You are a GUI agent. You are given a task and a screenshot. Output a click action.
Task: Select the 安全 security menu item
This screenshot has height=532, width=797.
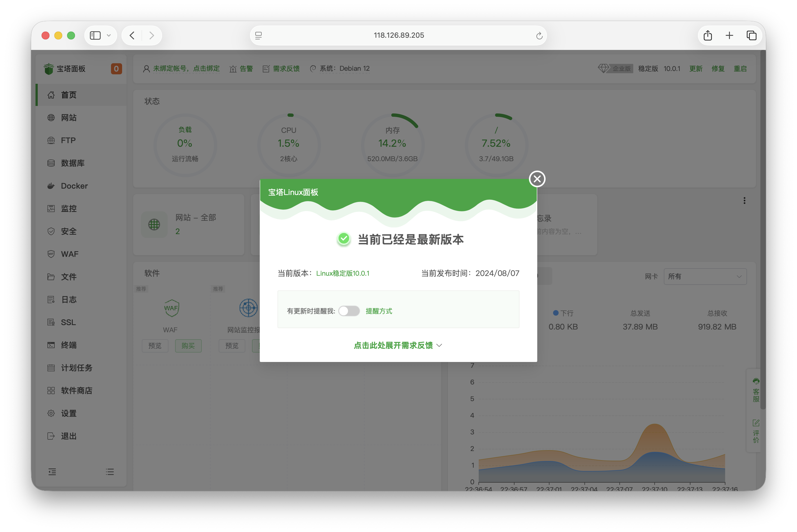69,231
